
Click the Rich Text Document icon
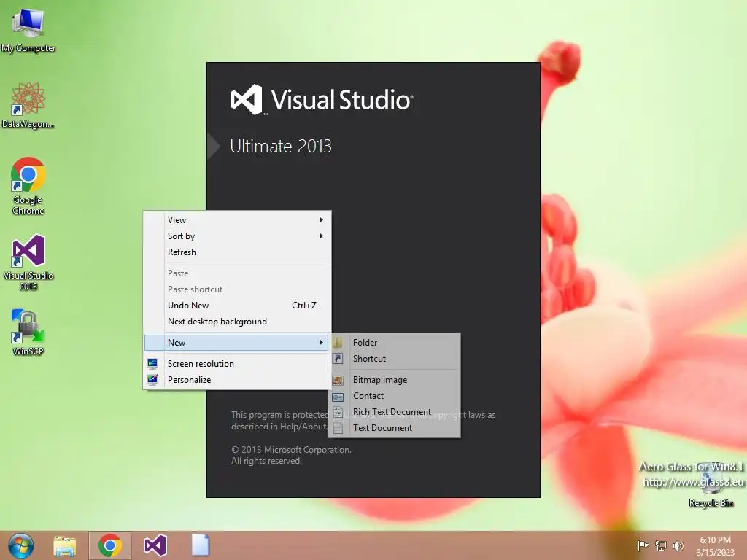(x=338, y=412)
